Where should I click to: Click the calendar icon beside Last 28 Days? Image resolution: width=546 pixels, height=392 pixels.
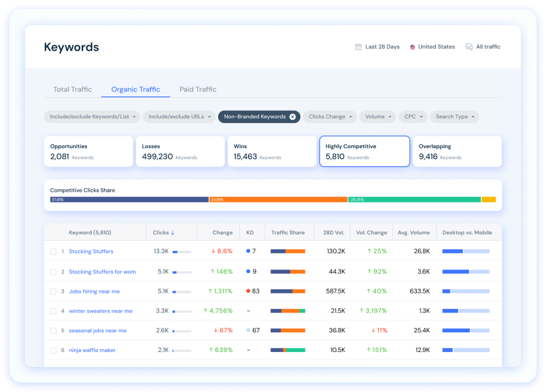pyautogui.click(x=358, y=47)
